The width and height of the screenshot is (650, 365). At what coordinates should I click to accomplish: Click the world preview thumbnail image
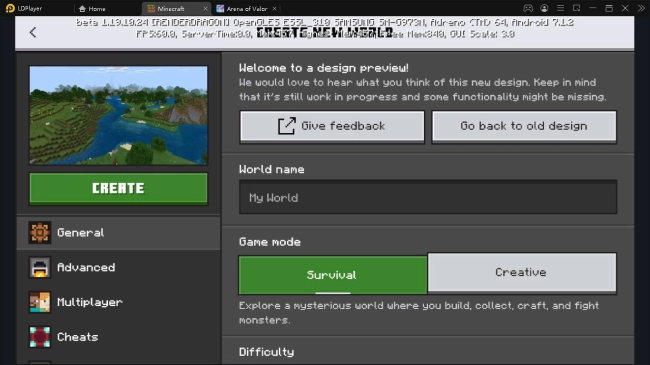[x=119, y=115]
